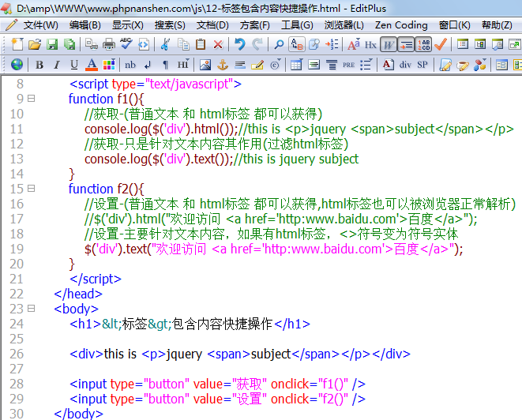Click line 19 text() code statement
The height and width of the screenshot is (420, 522).
273,249
